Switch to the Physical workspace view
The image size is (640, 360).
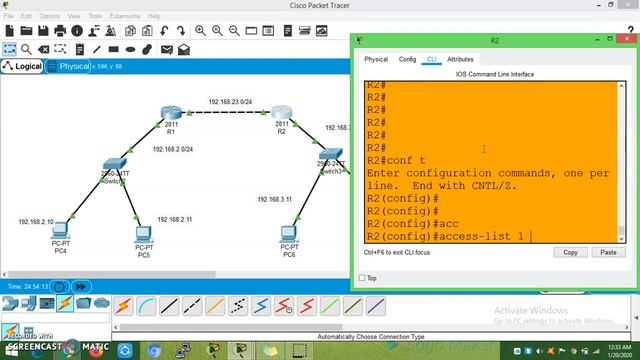68,66
